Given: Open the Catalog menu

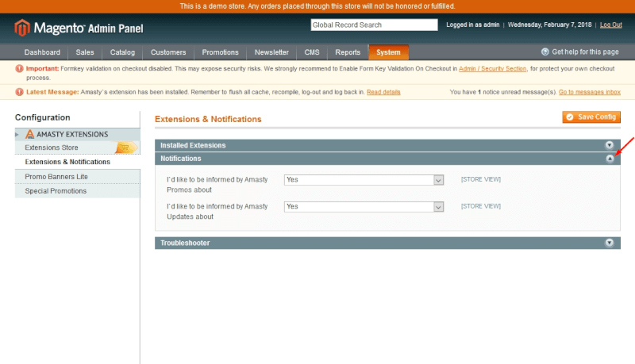Looking at the screenshot, I should pyautogui.click(x=122, y=52).
